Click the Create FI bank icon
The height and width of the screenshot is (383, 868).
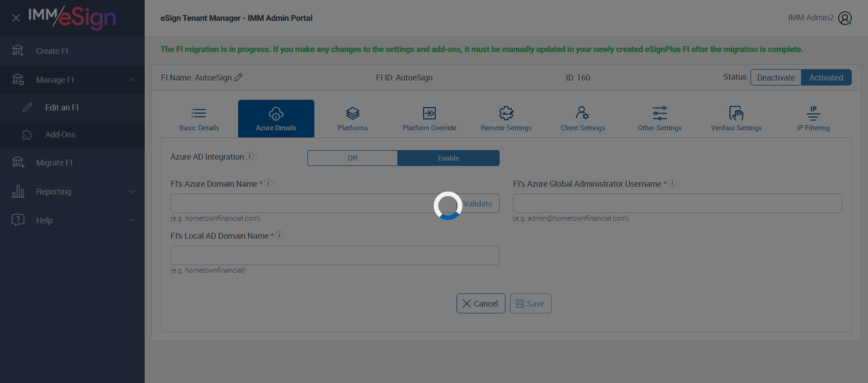click(x=18, y=51)
